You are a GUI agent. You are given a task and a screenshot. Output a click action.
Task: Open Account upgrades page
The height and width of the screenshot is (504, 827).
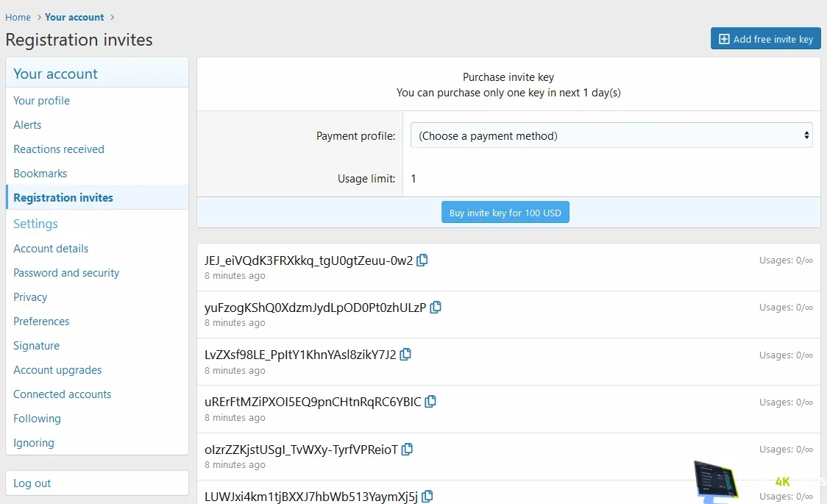57,370
